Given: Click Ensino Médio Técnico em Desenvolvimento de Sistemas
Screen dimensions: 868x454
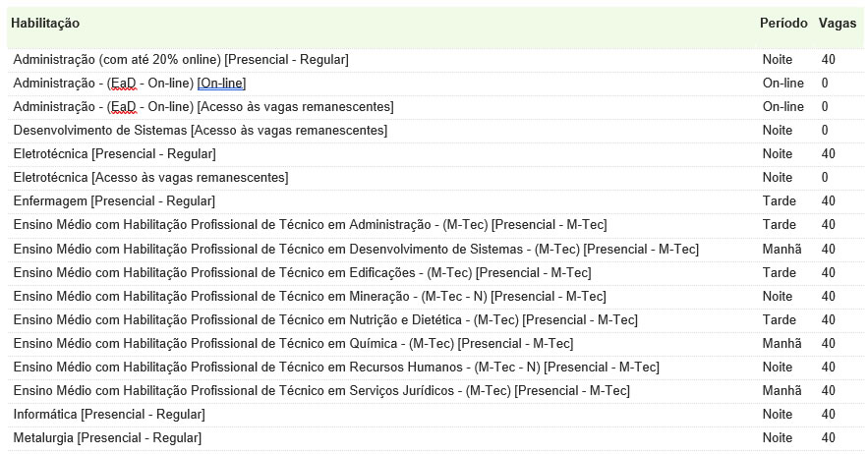Looking at the screenshot, I should [356, 249].
